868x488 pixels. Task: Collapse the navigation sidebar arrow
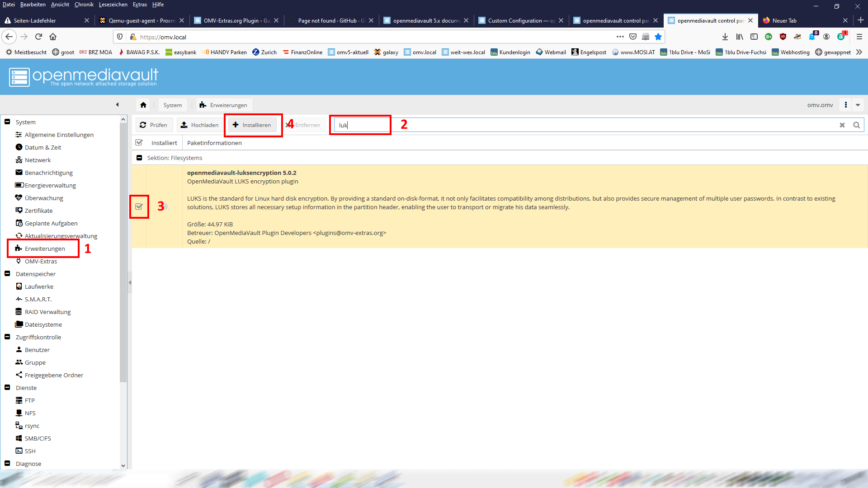(118, 104)
